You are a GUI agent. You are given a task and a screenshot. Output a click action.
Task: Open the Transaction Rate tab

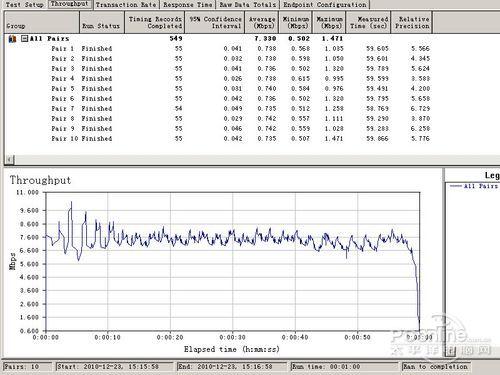126,5
